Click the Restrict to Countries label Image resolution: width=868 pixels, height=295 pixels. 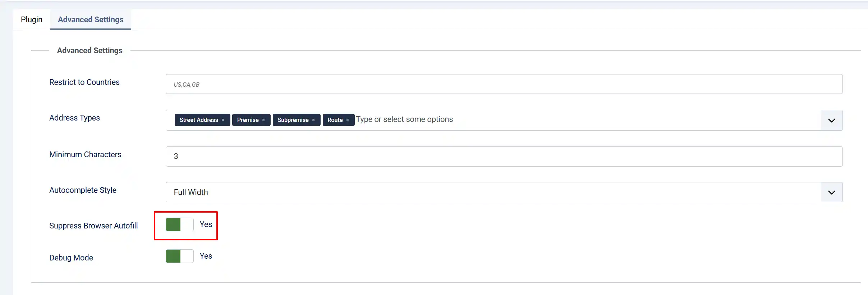click(x=84, y=82)
